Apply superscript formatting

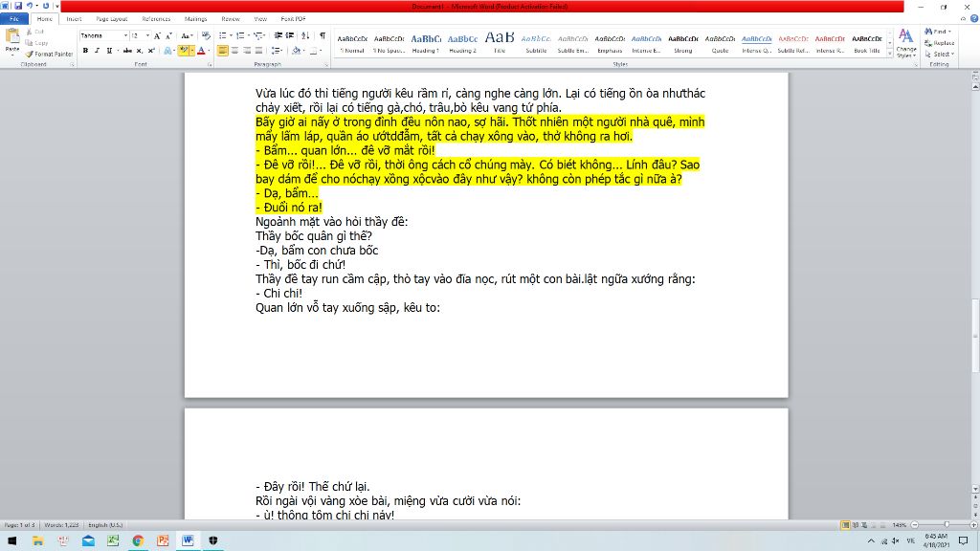[151, 51]
